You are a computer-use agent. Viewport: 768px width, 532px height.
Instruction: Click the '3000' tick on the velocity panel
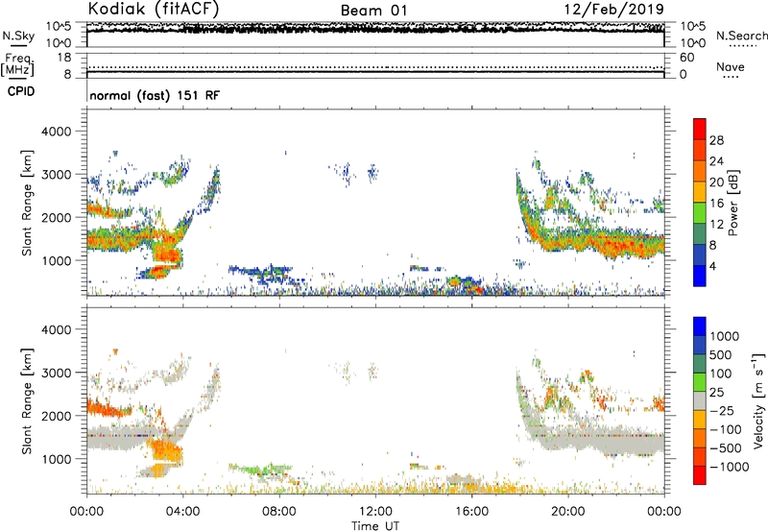56,373
